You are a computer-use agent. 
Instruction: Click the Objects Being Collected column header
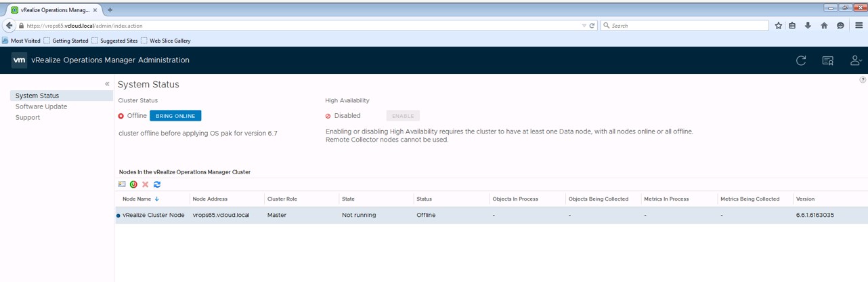[x=599, y=199]
